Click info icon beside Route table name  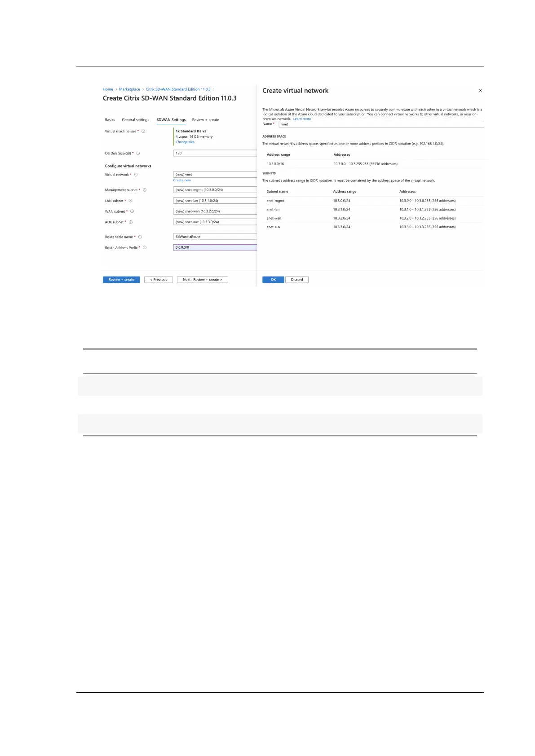(x=140, y=237)
